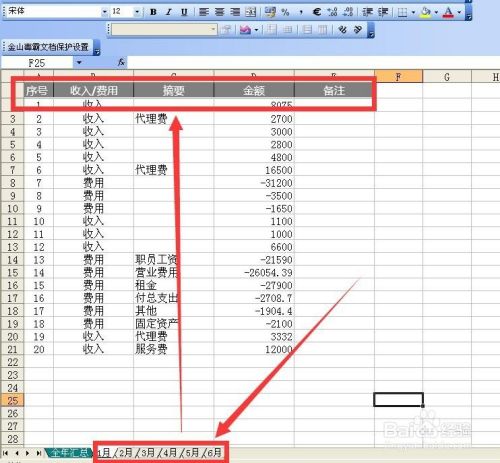Click second pen tool icon on second toolbar
The image size is (500, 463).
pyautogui.click(x=358, y=30)
